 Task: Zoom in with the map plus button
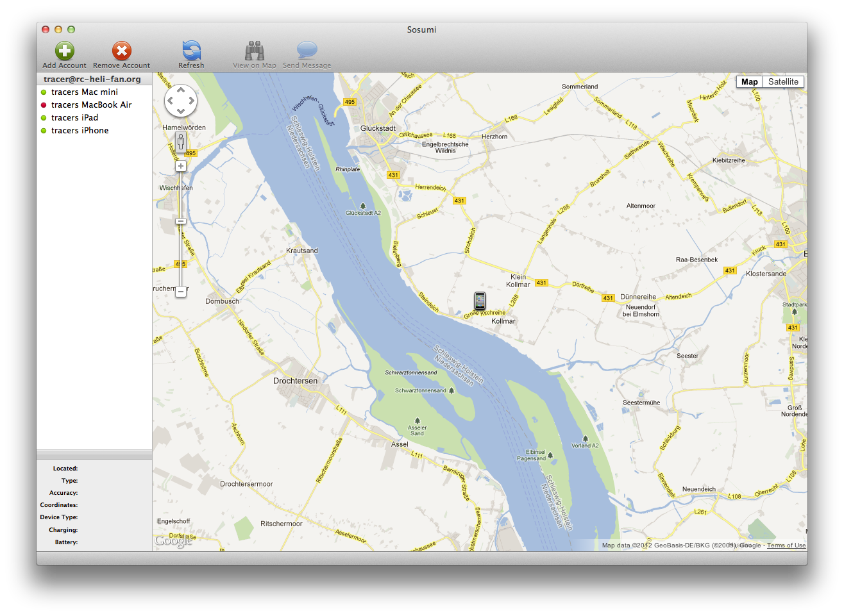click(x=181, y=166)
